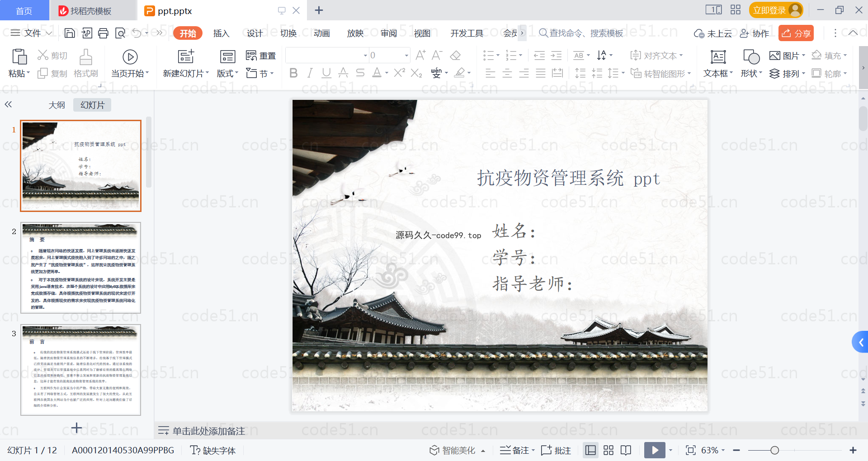
Task: Open the font name dropdown
Action: (365, 56)
